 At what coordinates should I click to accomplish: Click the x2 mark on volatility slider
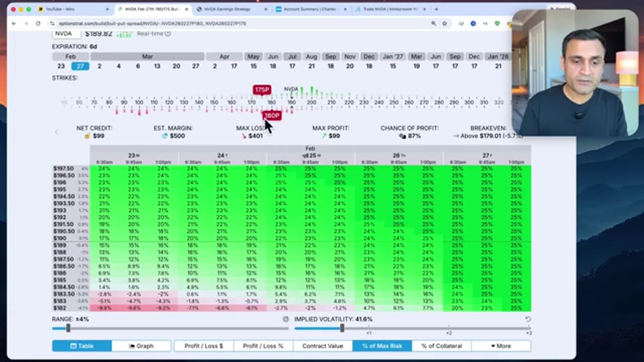(x=449, y=333)
